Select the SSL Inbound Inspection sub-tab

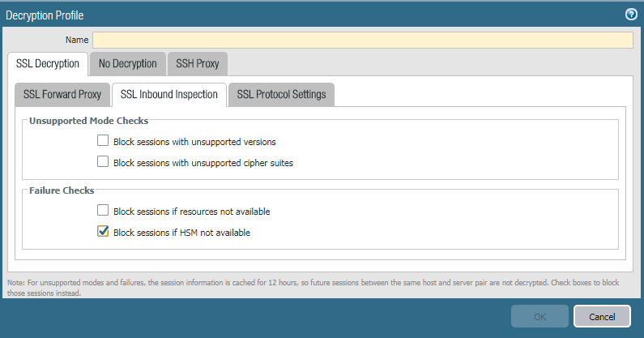coord(168,95)
